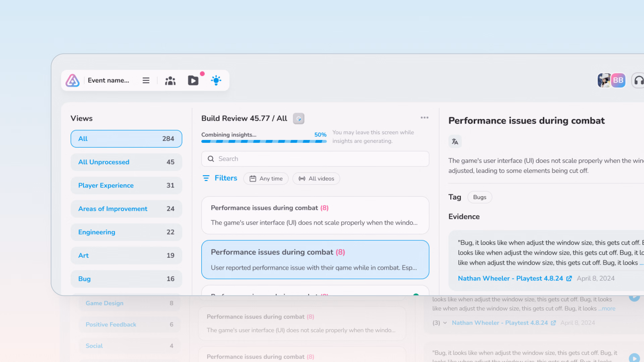
Task: Open the hamburger menu next to Event name
Action: [146, 80]
